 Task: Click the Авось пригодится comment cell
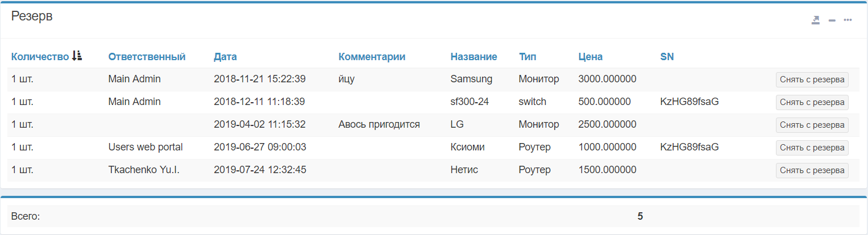point(379,124)
